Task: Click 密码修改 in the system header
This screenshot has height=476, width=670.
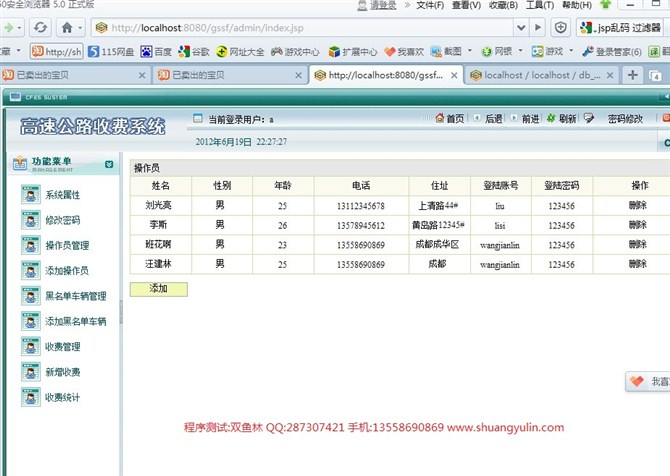Action: click(x=625, y=119)
